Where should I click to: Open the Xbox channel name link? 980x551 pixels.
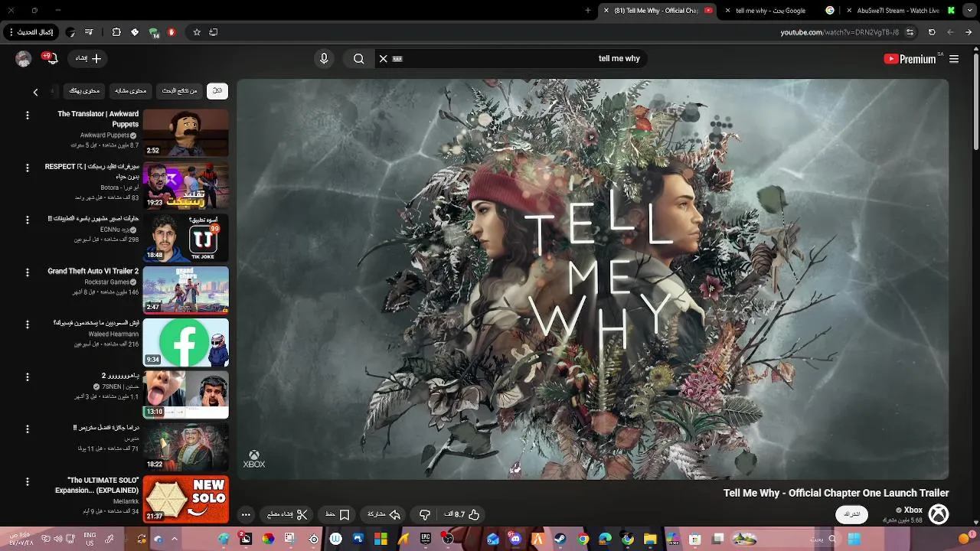tap(913, 510)
